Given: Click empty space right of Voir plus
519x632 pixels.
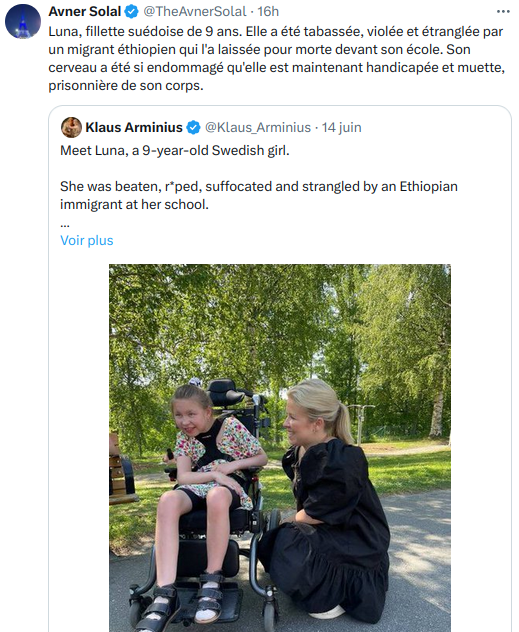Looking at the screenshot, I should click(282, 240).
